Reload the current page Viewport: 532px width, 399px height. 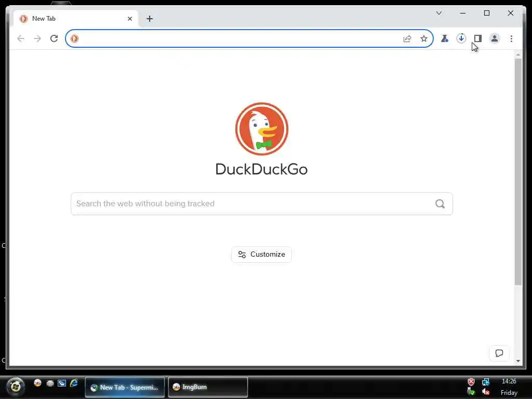[54, 38]
